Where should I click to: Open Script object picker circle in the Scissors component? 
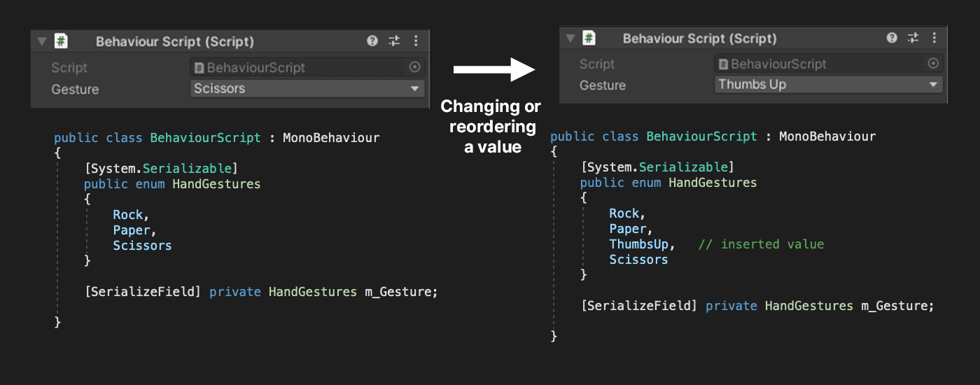414,67
